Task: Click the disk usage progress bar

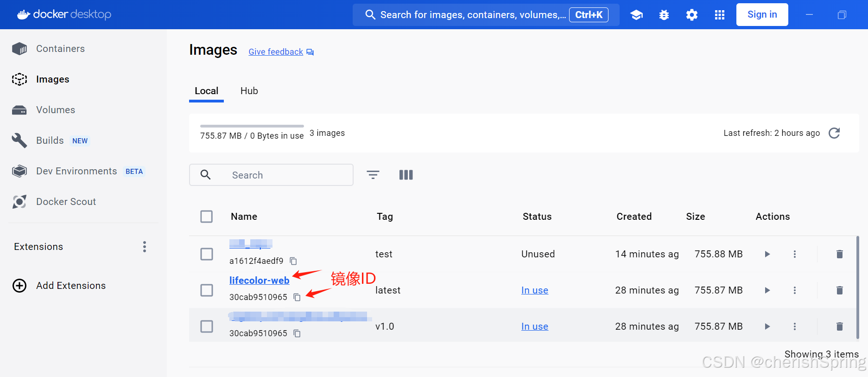Action: pos(252,126)
